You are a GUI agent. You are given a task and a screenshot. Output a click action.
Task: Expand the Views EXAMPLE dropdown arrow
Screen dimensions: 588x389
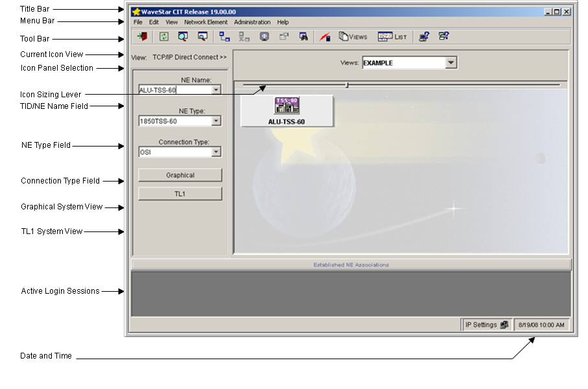[x=451, y=63]
